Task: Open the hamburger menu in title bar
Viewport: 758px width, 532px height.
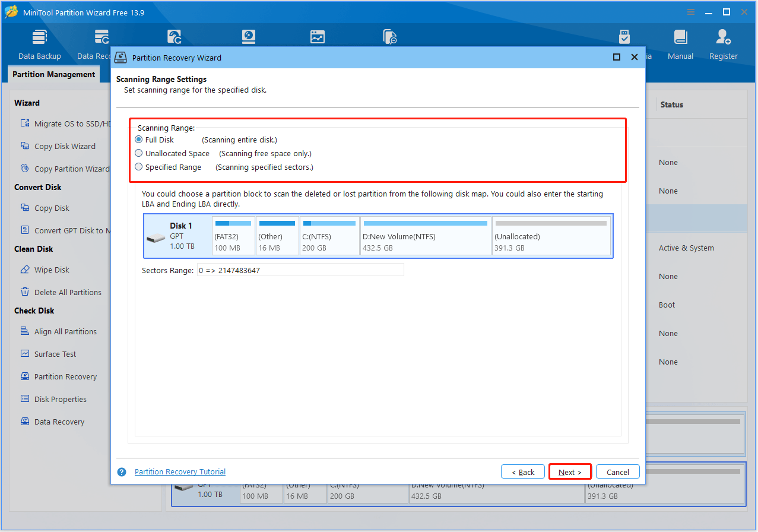Action: point(691,12)
